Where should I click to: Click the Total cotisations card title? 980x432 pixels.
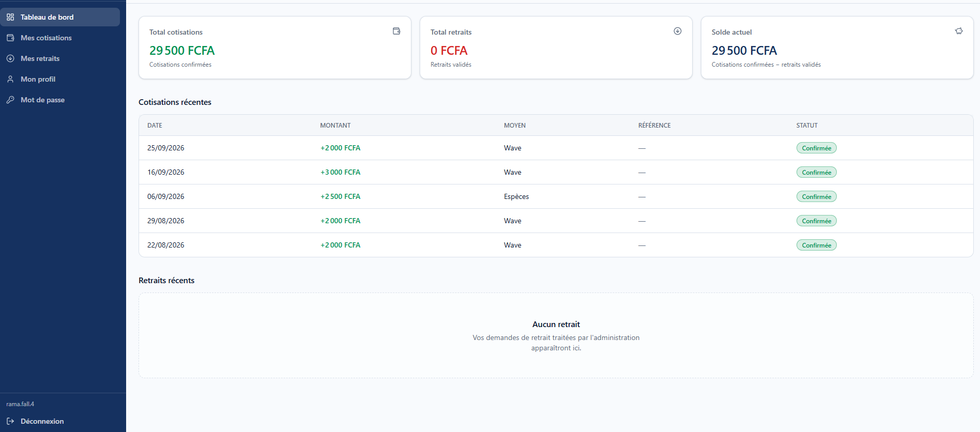click(x=176, y=32)
